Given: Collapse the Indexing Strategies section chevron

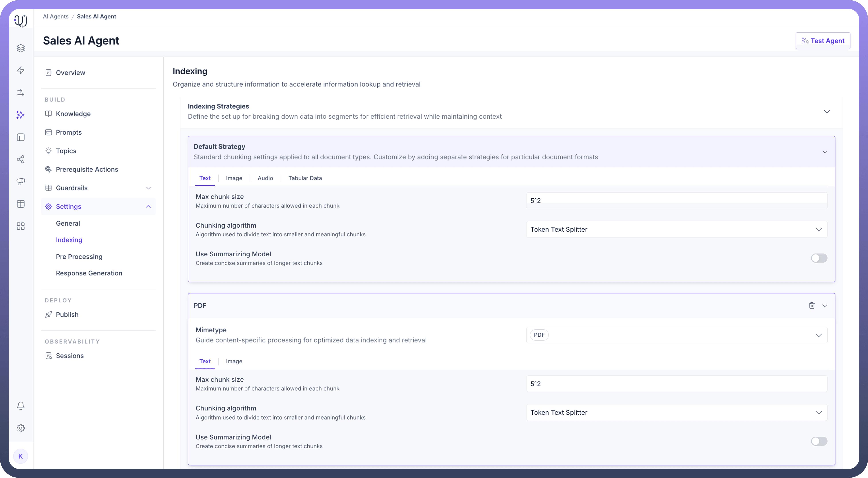Looking at the screenshot, I should [x=827, y=112].
